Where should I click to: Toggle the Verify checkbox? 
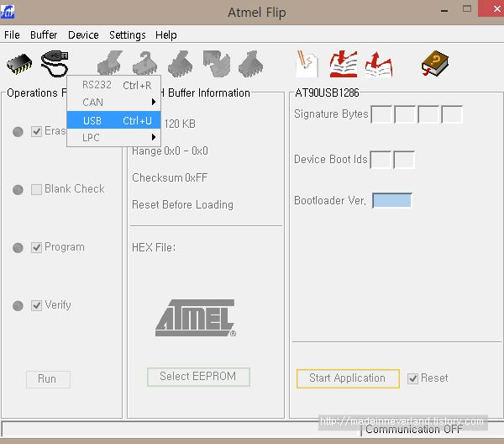pyautogui.click(x=36, y=305)
